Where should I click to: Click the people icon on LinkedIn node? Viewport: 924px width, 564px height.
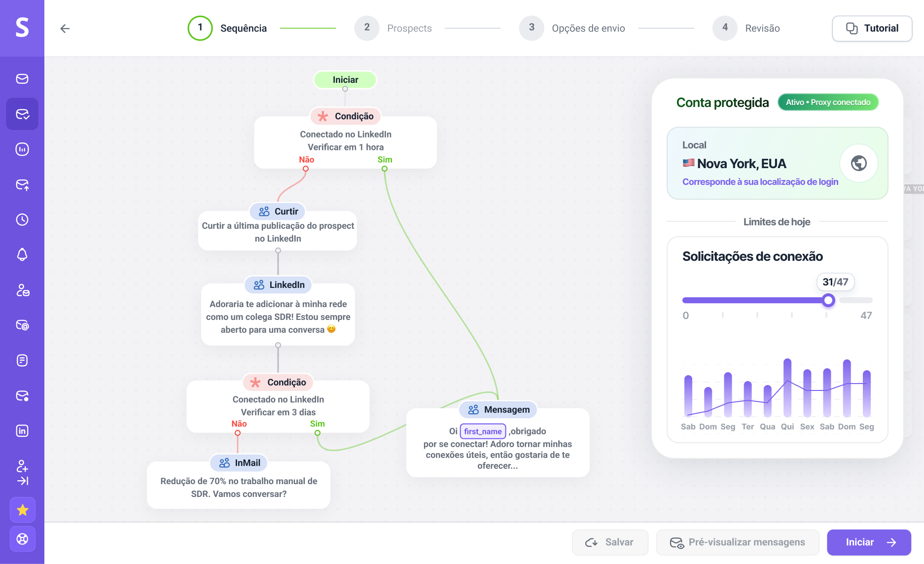coord(259,285)
